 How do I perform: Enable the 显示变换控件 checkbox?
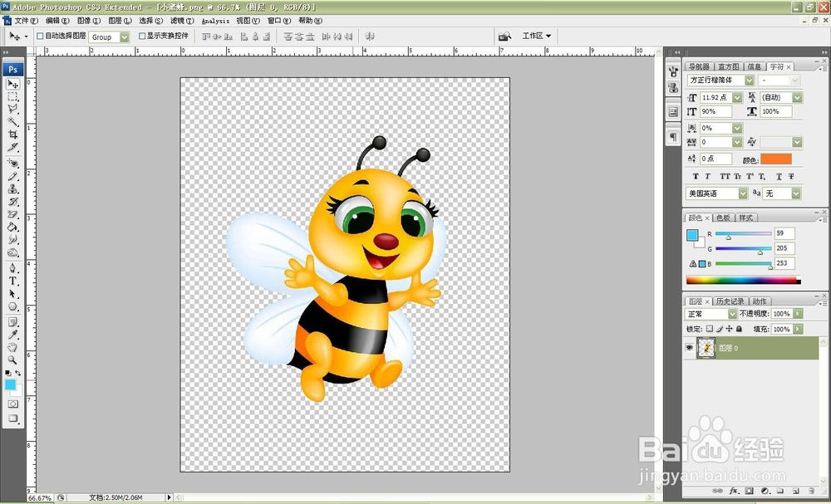[x=142, y=36]
